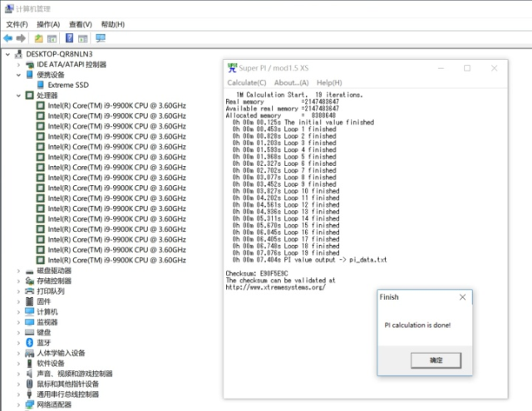
Task: Expand the 磁盘驱动器 node
Action: [18, 271]
